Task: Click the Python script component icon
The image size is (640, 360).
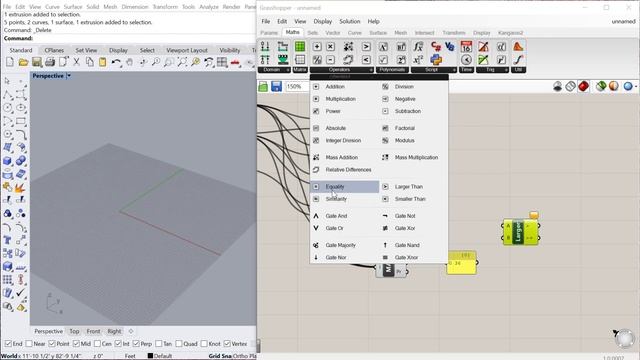Action: [436, 60]
